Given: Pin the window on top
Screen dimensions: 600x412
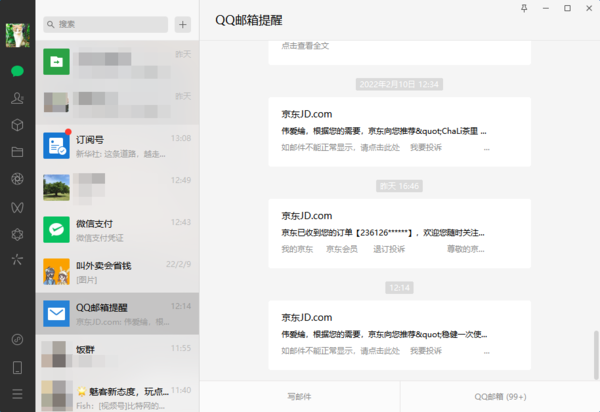Looking at the screenshot, I should click(x=524, y=8).
